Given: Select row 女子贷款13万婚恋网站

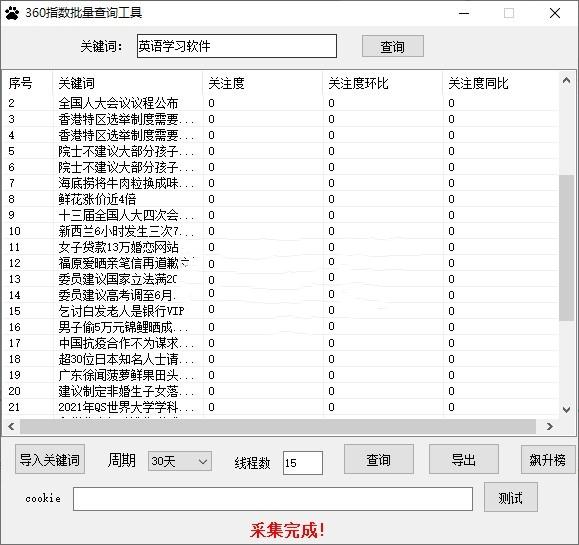Looking at the screenshot, I should coord(282,247).
